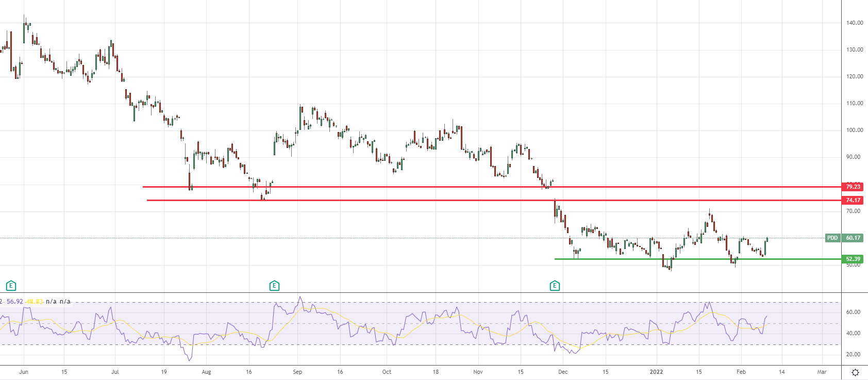Click the red 79.23 price label
Image resolution: width=868 pixels, height=380 pixels.
coord(853,187)
